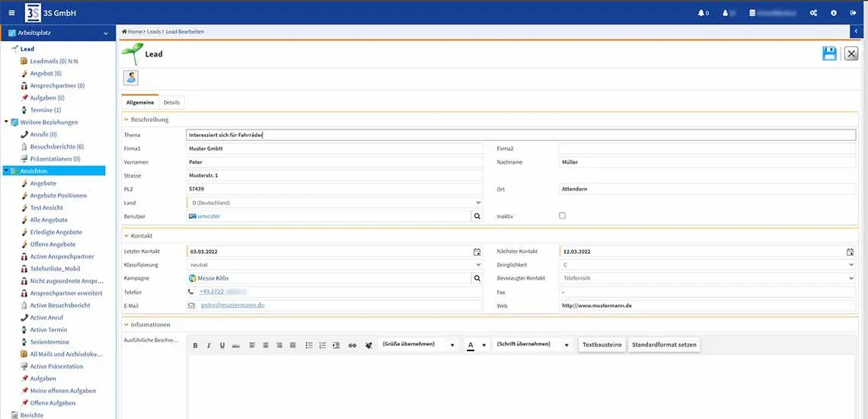Click into the Thema input field

(x=521, y=135)
